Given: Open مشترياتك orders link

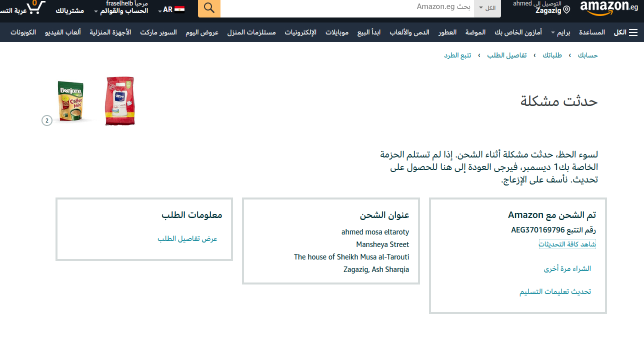Looking at the screenshot, I should (x=69, y=10).
